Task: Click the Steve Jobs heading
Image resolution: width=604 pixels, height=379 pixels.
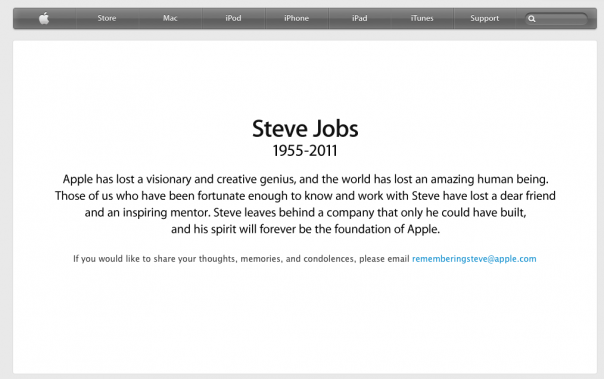Action: [305, 129]
